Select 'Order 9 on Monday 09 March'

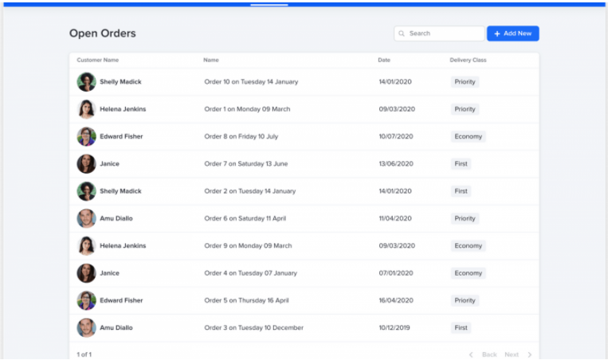[x=248, y=246]
